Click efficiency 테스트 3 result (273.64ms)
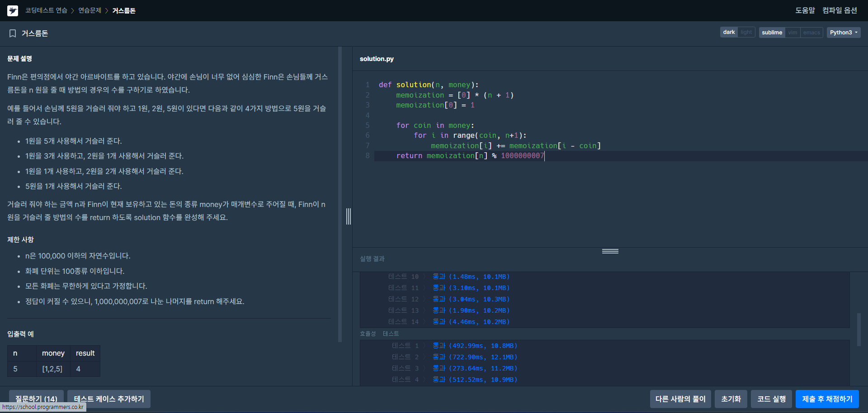The height and width of the screenshot is (413, 868). pos(454,368)
